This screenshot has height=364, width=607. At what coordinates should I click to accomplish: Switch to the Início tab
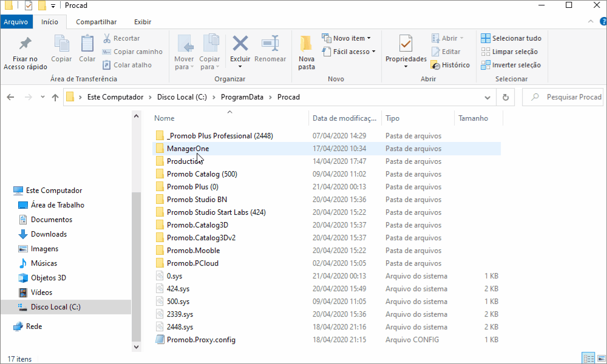pyautogui.click(x=50, y=22)
